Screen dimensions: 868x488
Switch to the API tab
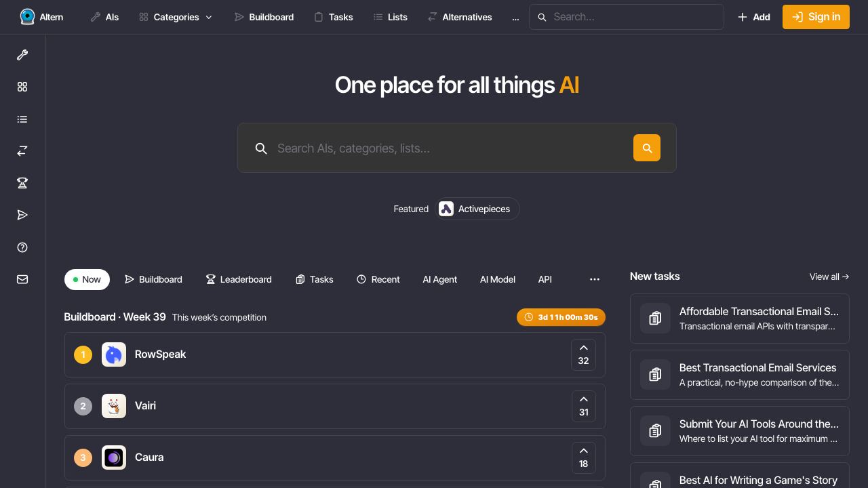click(x=545, y=279)
